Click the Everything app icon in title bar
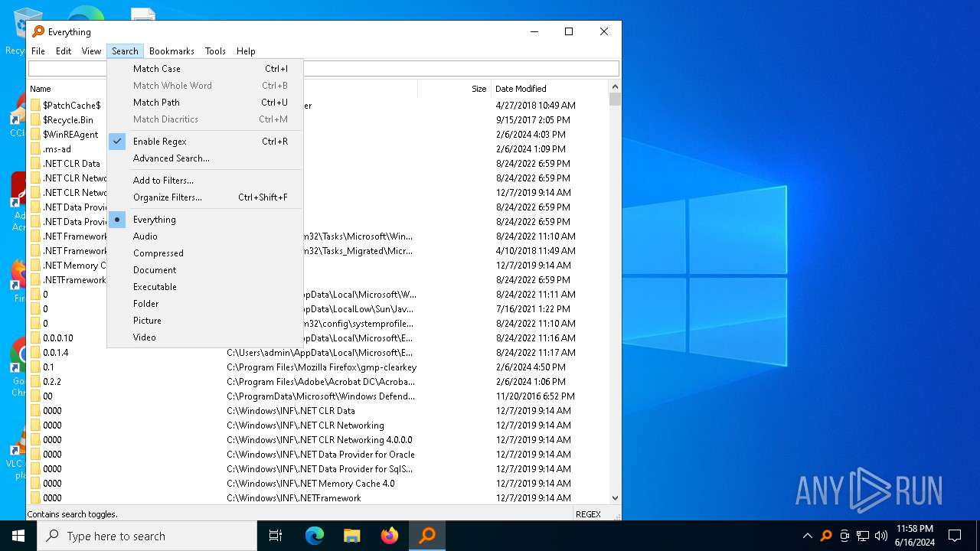980x551 pixels. click(38, 31)
